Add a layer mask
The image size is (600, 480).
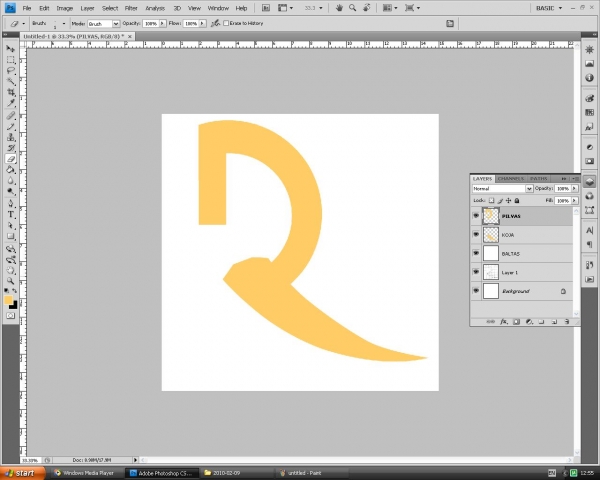coord(517,322)
